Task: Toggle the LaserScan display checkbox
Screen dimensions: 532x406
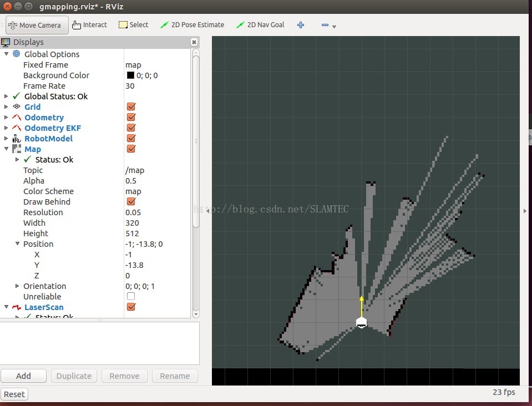Action: tap(131, 307)
